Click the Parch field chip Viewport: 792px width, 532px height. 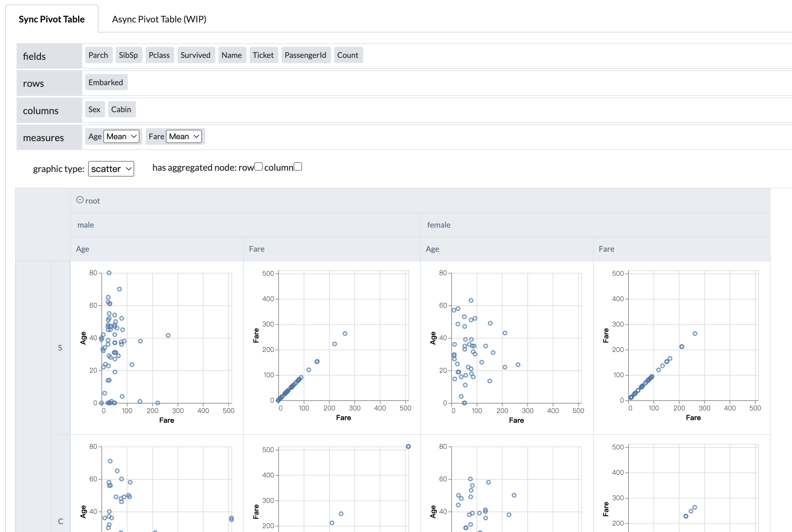click(98, 55)
